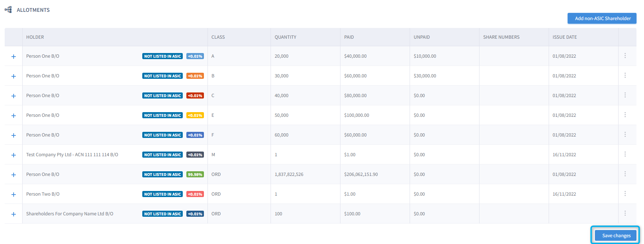The height and width of the screenshot is (244, 644).
Task: Click Add non-ASIC Shareholder button
Action: 602,18
